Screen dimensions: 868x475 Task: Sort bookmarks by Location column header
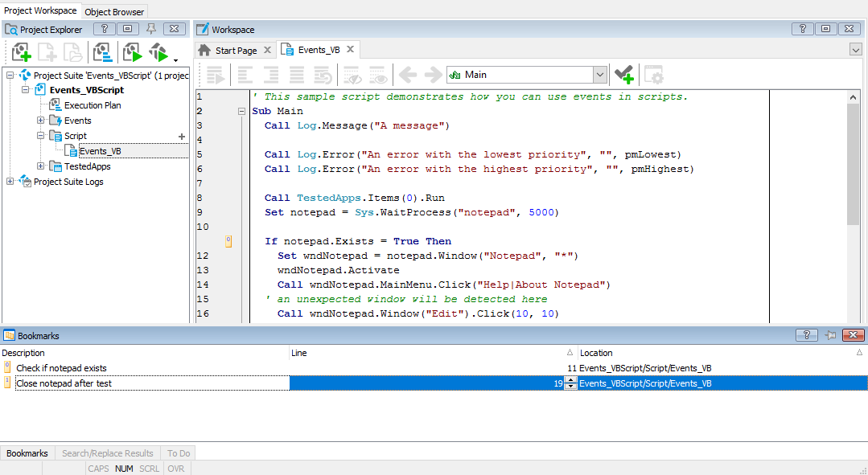pos(596,353)
